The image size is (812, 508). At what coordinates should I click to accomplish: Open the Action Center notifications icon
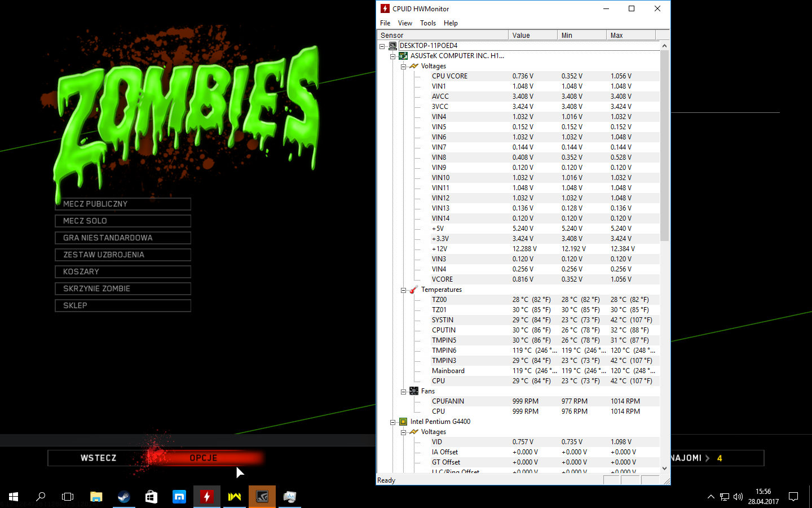[793, 497]
